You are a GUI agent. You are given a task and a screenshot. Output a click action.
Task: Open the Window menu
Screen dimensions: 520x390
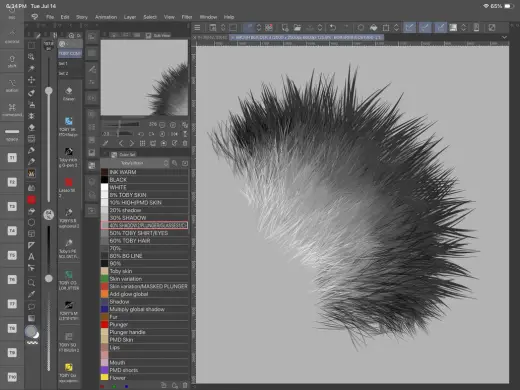point(208,17)
